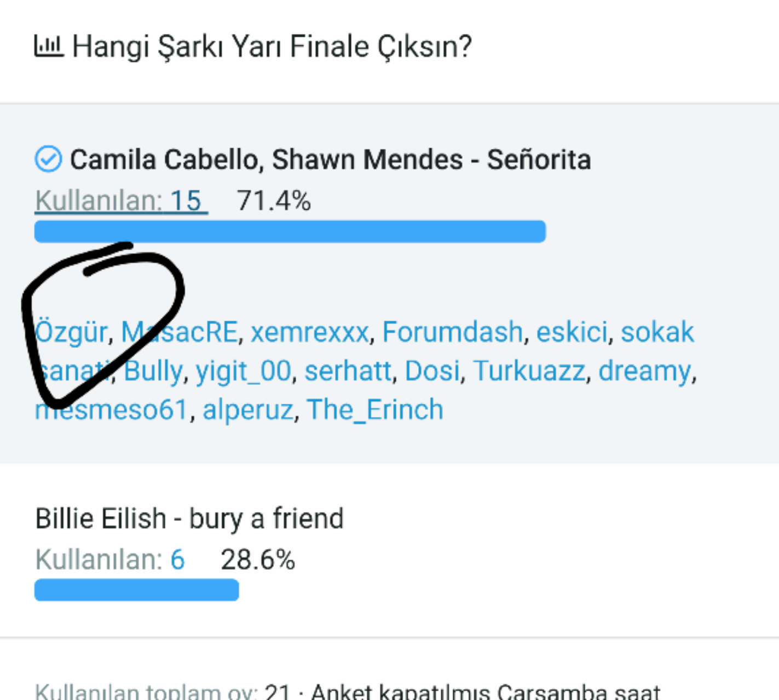Click the bury a friend 28.6% bar

[137, 590]
